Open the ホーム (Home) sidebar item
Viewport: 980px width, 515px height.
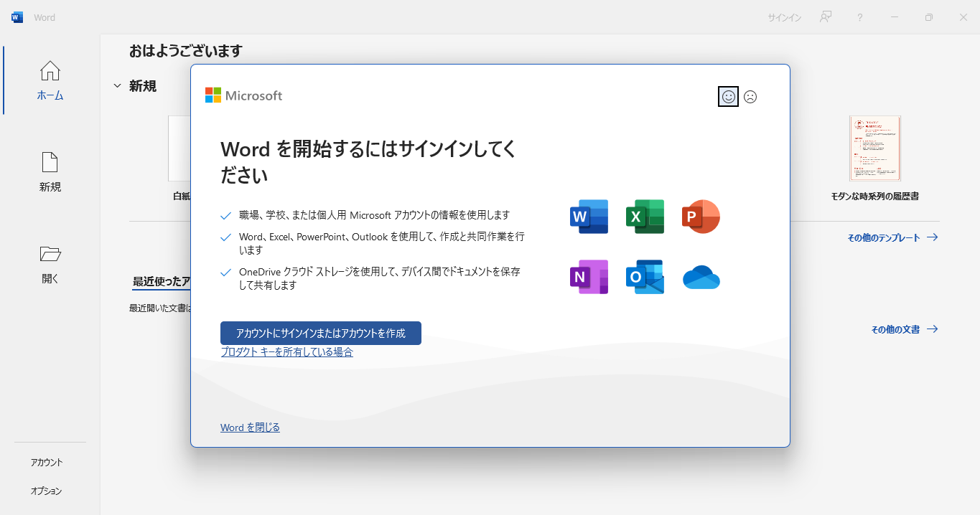(x=50, y=80)
